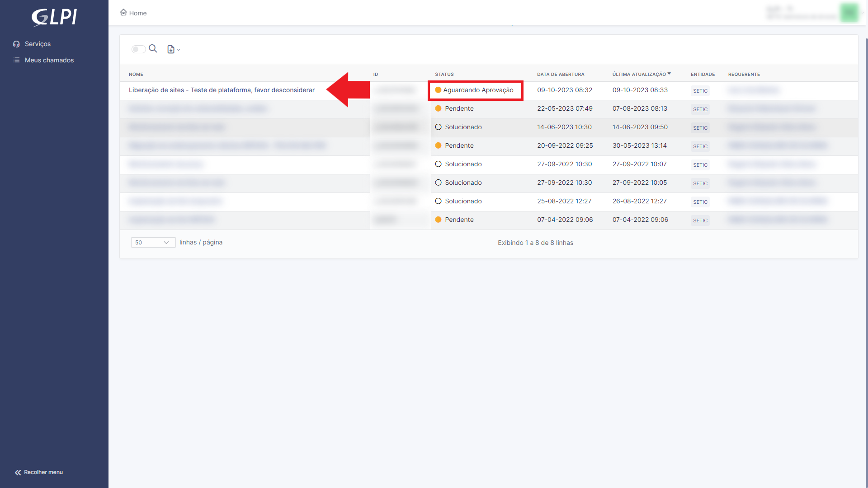Image resolution: width=868 pixels, height=488 pixels.
Task: Sort by Status column header
Action: pyautogui.click(x=444, y=74)
